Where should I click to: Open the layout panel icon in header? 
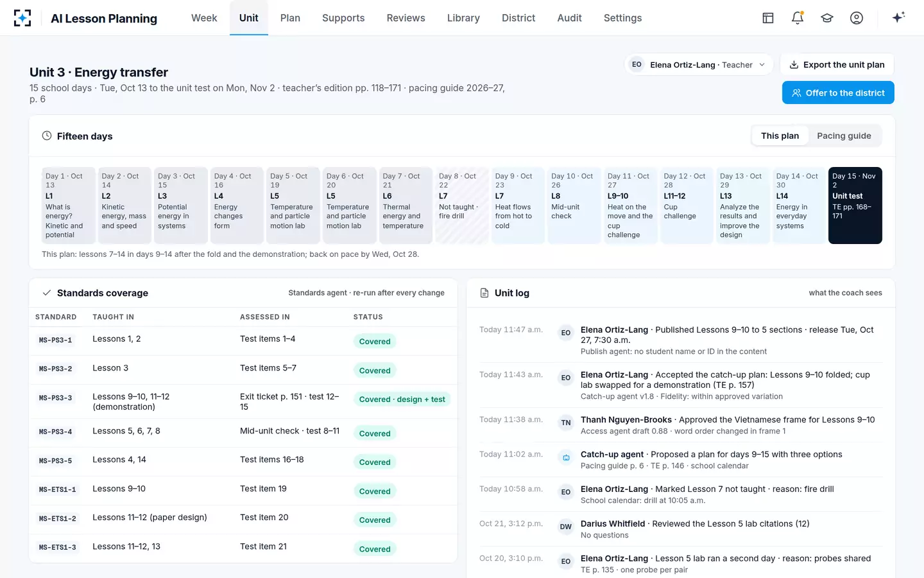768,18
